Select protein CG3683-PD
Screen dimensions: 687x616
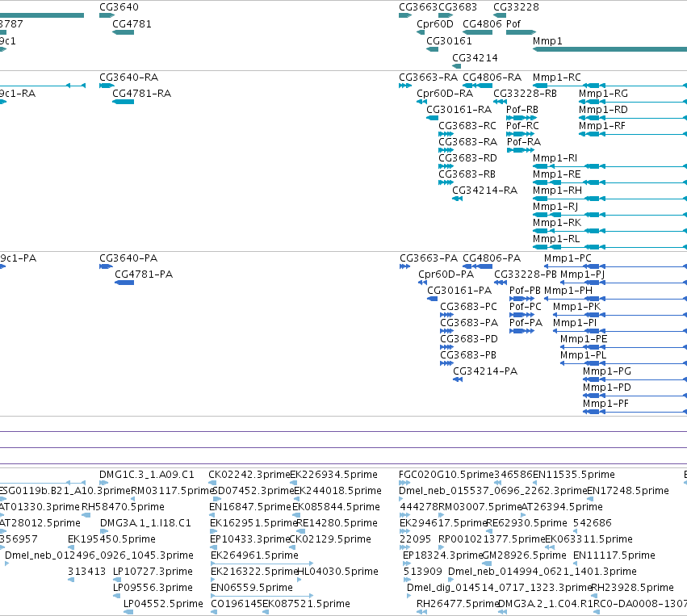point(469,340)
